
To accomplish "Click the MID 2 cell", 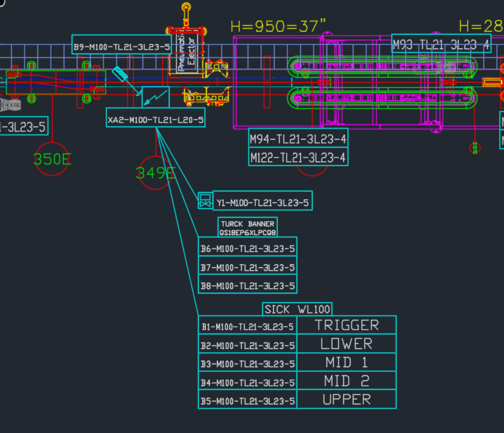I will 346,381.
